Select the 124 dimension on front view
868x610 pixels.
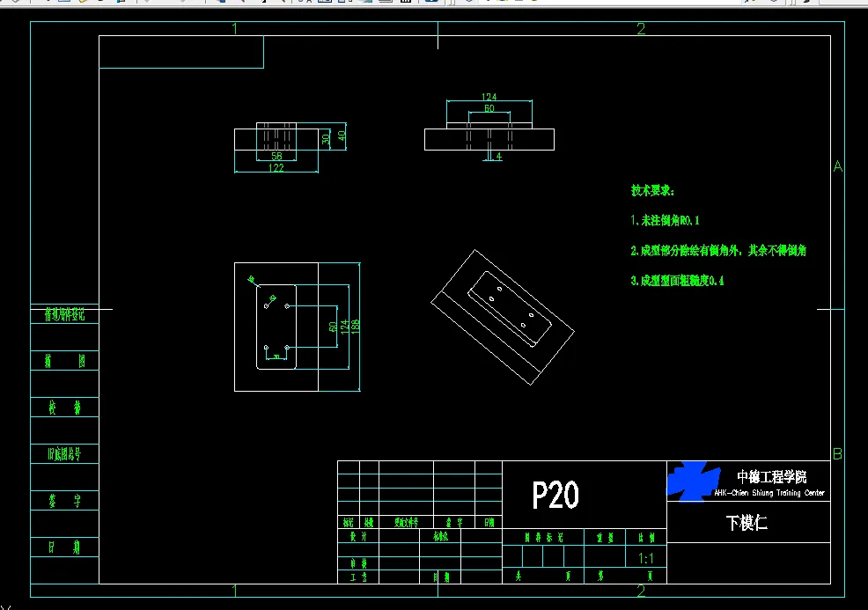(489, 97)
